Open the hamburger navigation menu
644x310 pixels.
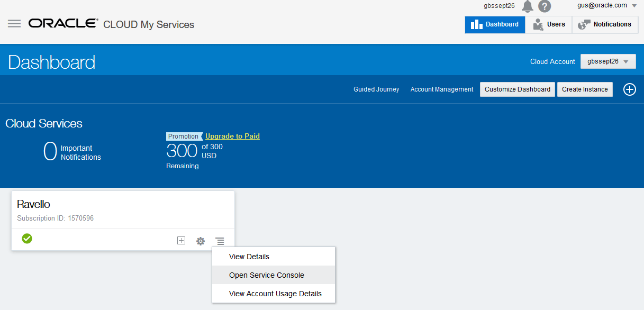[x=14, y=24]
